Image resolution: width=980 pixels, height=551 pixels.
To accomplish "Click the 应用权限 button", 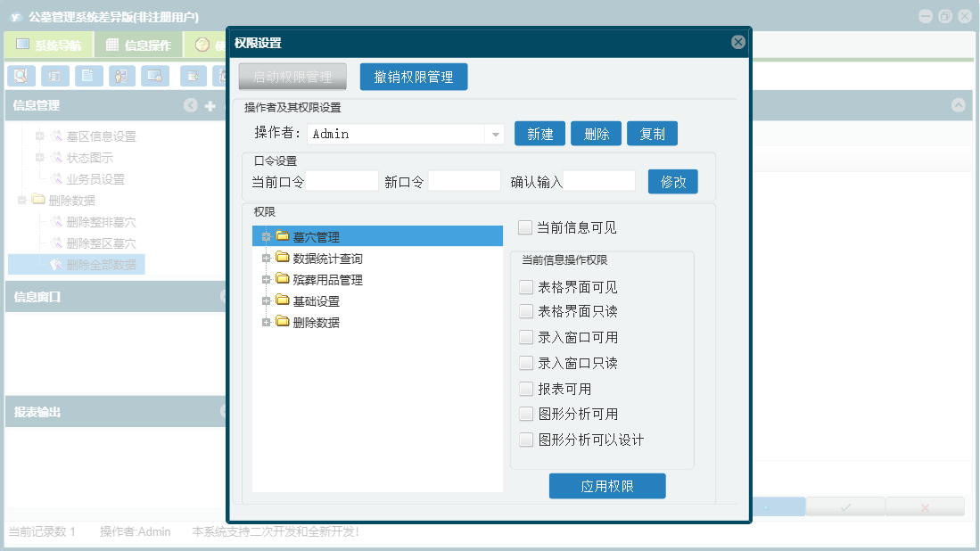I will 607,486.
